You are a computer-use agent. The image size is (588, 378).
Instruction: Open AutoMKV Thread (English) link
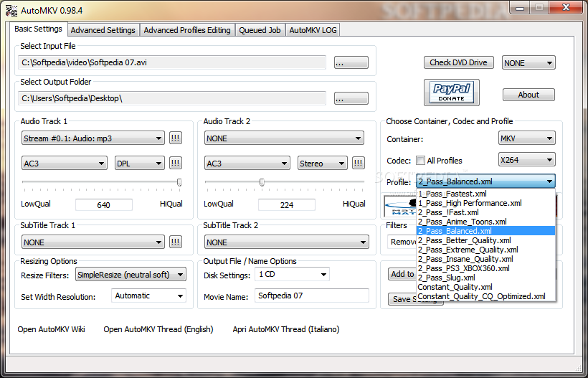(x=158, y=329)
